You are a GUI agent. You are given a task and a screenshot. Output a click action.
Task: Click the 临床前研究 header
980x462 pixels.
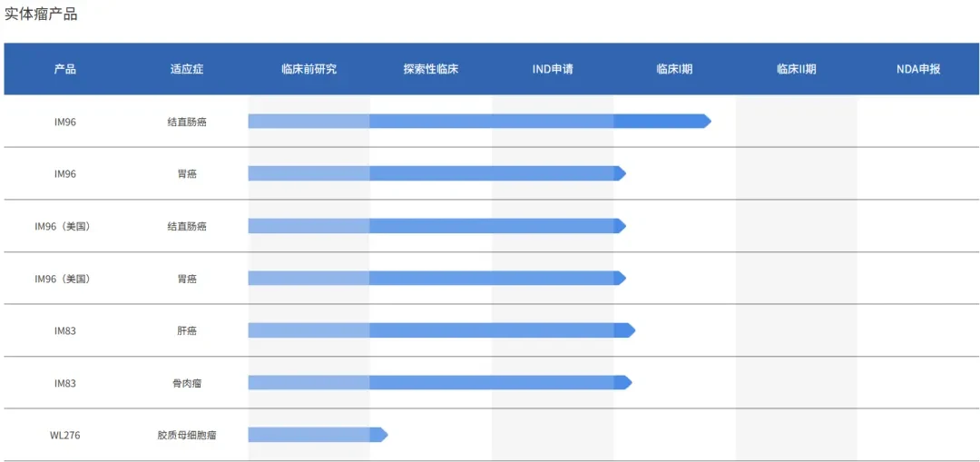tap(309, 69)
